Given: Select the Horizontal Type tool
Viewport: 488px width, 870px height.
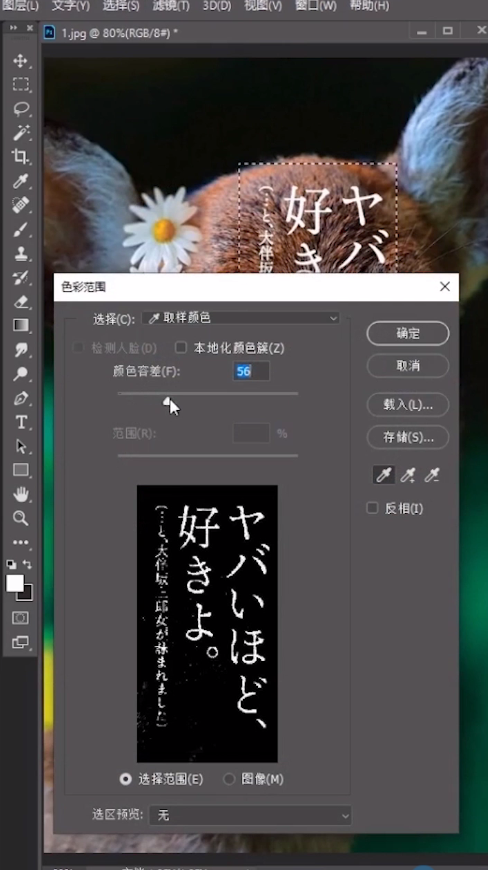Looking at the screenshot, I should (21, 422).
